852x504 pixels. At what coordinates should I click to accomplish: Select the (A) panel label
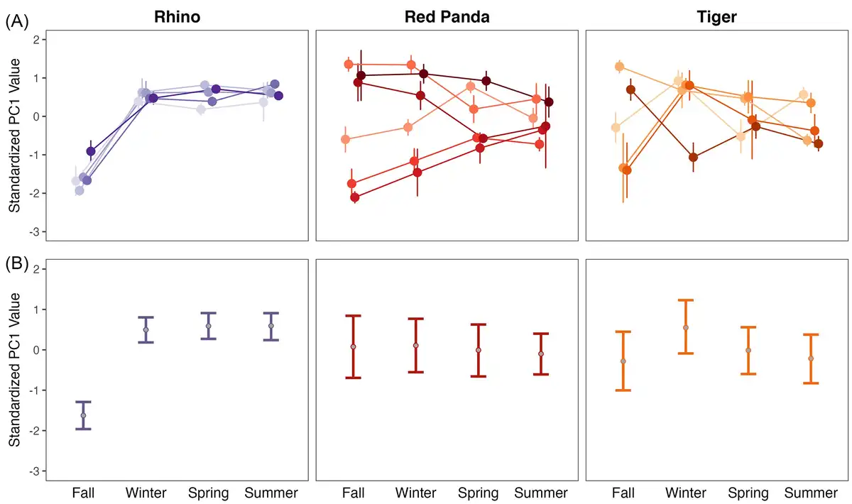[x=17, y=22]
